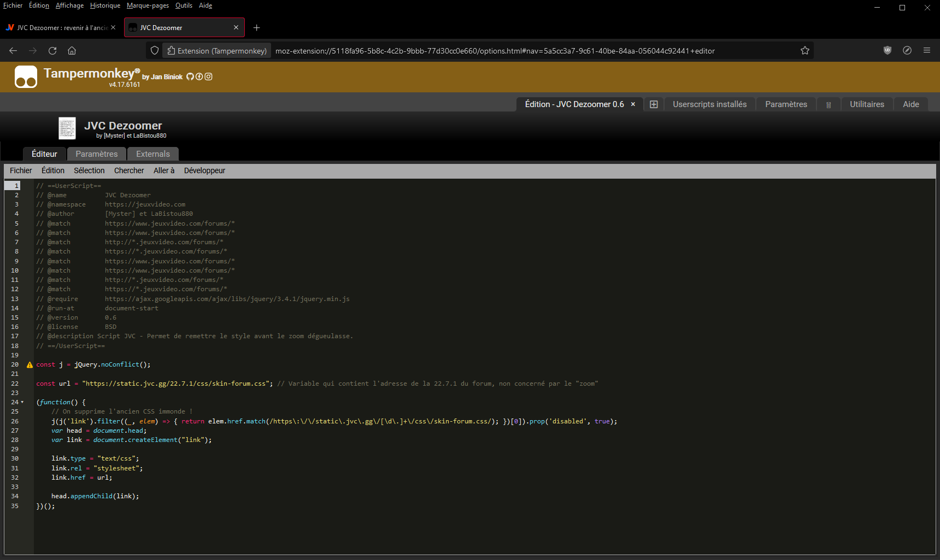This screenshot has width=940, height=560.
Task: Open Firefox Historique menu
Action: tap(105, 5)
